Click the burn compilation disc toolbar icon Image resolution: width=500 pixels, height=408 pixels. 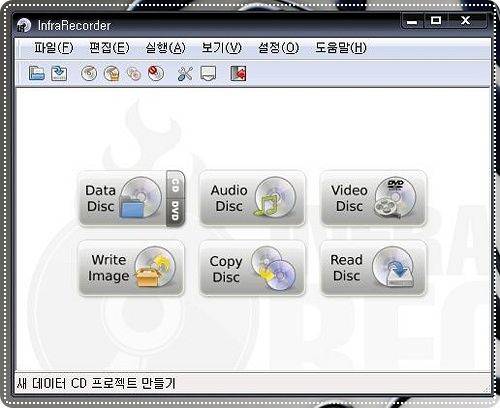tap(89, 73)
